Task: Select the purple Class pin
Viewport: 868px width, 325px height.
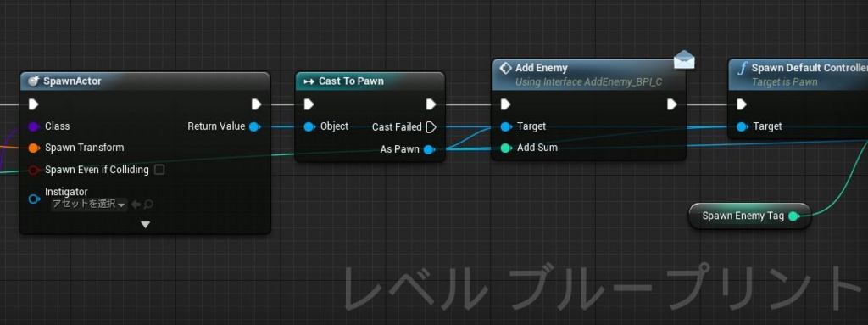Action: coord(34,126)
